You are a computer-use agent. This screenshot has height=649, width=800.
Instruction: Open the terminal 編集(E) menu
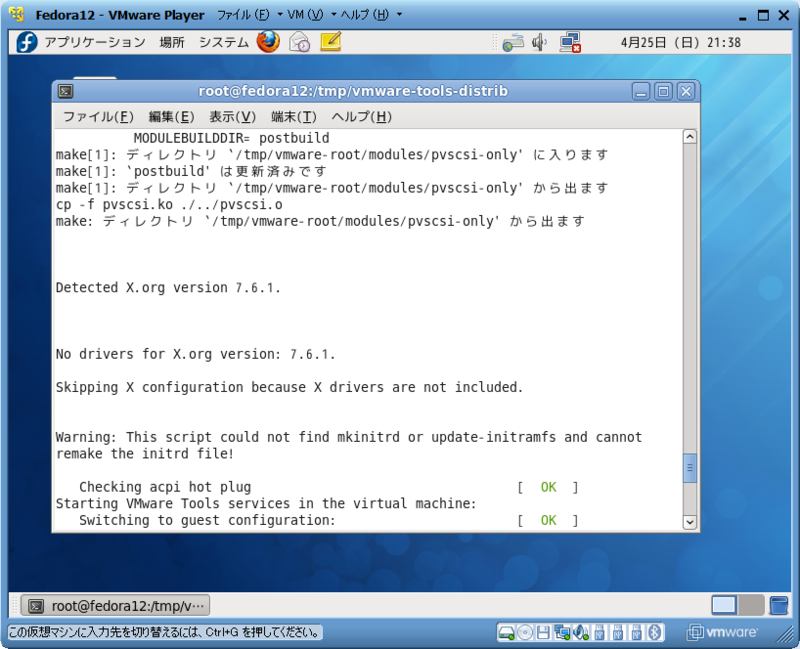coord(171,117)
